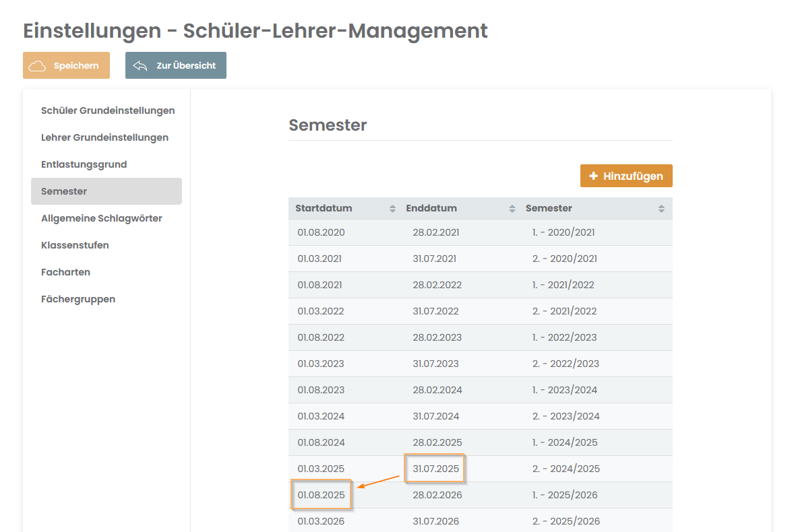Image resolution: width=794 pixels, height=532 pixels.
Task: Select start date 01.03.2023
Action: tap(321, 364)
